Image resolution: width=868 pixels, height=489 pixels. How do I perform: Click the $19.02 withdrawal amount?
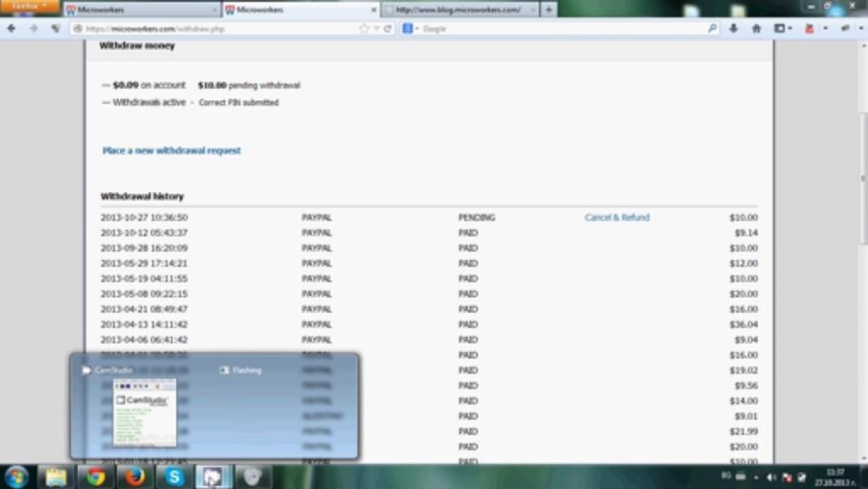tap(744, 370)
